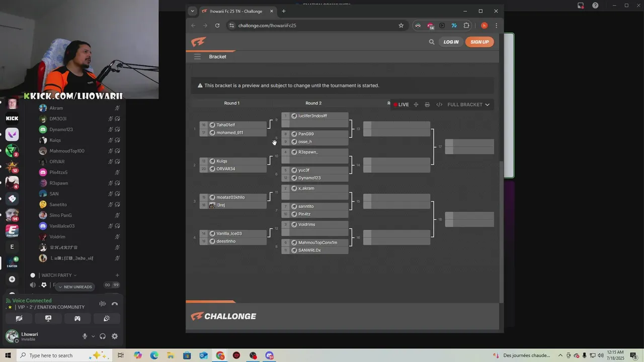The image size is (644, 362).
Task: Open the 12:15 AM clock calendar
Action: pyautogui.click(x=615, y=355)
